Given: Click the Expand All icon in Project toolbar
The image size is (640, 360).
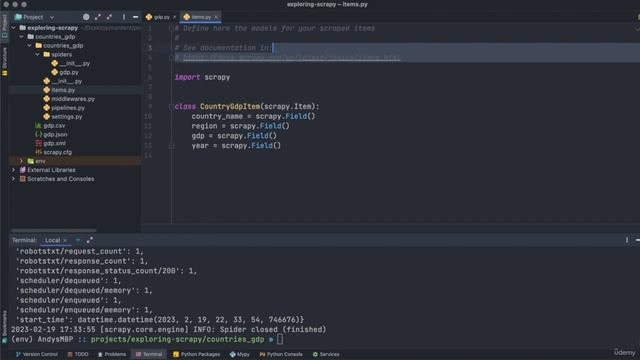Looking at the screenshot, I should 98,17.
